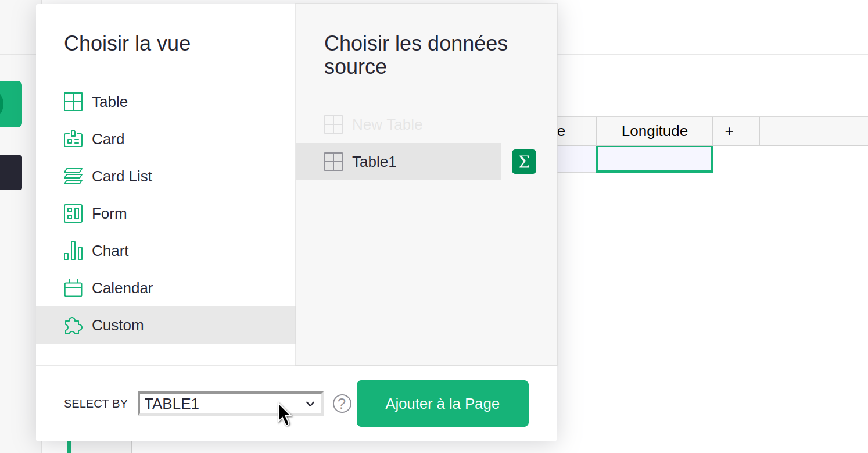Click the New Table grid icon

(333, 124)
